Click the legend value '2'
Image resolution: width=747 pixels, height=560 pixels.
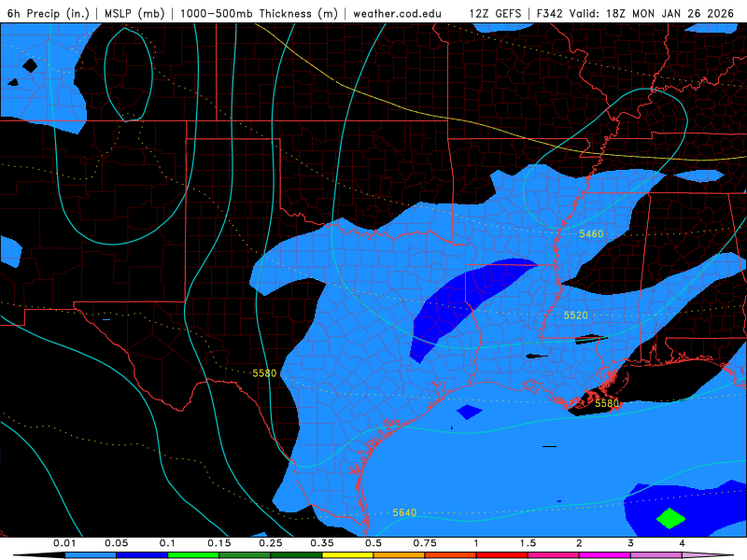579,543
